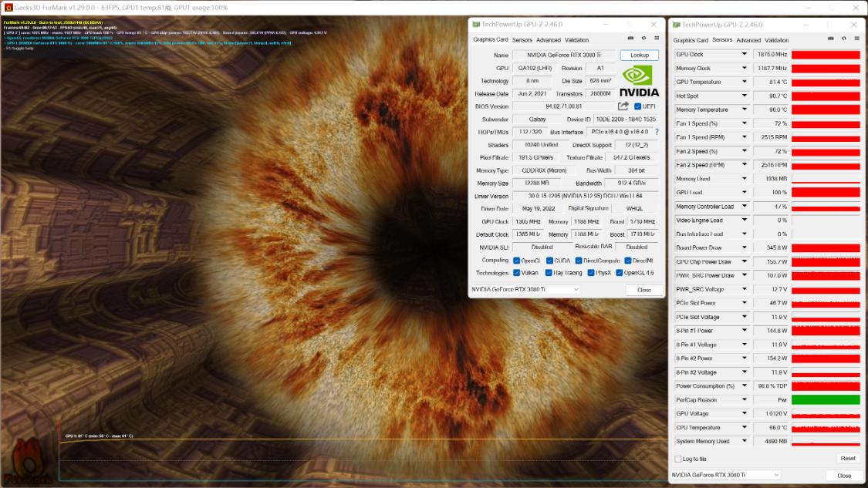Toggle the UEFI checkbox
Image resolution: width=868 pixels, height=488 pixels.
638,106
